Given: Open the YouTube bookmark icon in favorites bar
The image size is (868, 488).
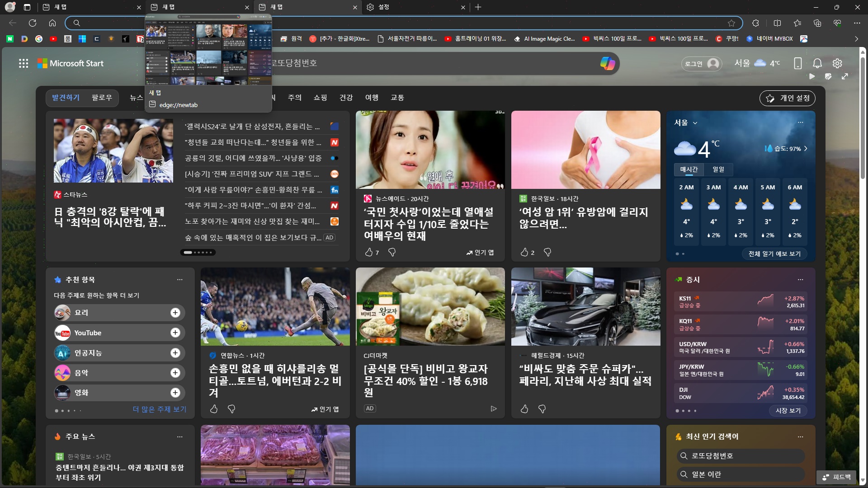Looking at the screenshot, I should (x=53, y=39).
